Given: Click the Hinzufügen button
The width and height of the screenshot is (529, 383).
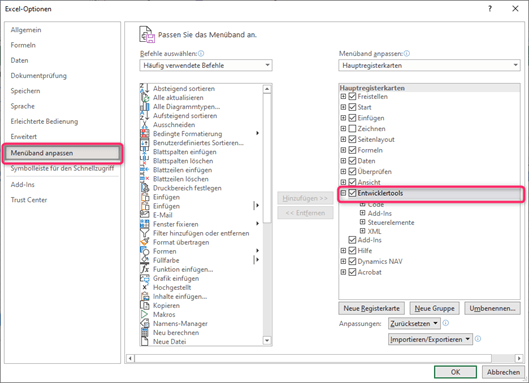Looking at the screenshot, I should coord(305,198).
